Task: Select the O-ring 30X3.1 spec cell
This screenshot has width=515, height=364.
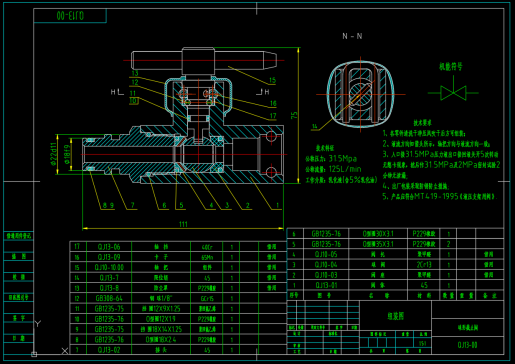Action: pos(378,234)
